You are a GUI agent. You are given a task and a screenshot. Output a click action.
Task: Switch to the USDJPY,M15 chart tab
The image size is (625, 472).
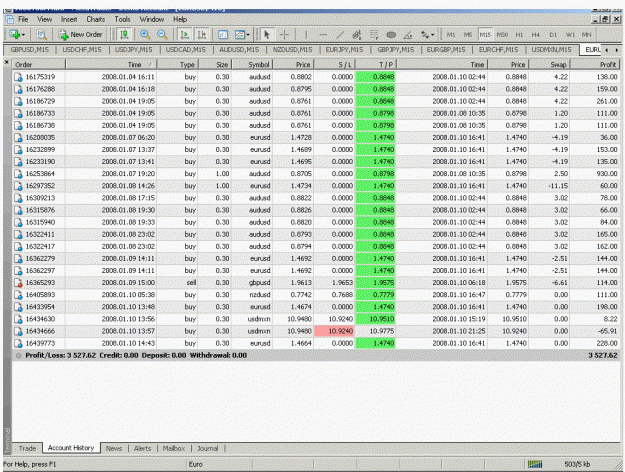coord(134,49)
